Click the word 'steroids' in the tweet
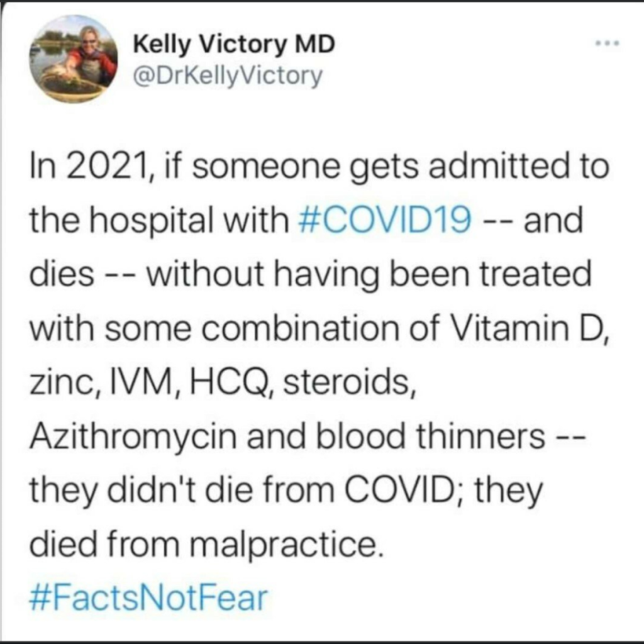This screenshot has width=644, height=644. (x=347, y=382)
